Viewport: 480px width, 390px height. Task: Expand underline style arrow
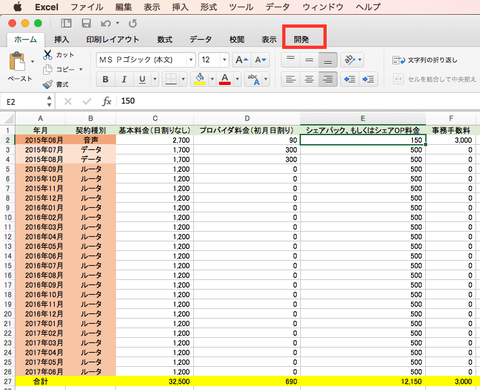click(x=155, y=79)
